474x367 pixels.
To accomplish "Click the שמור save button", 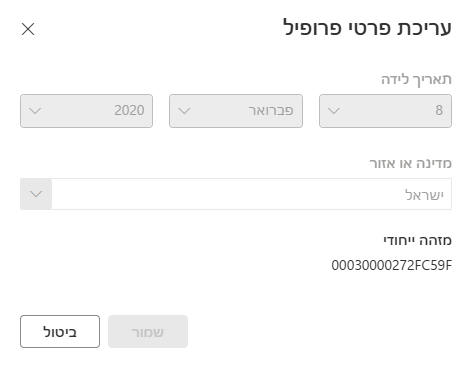I will coord(148,331).
